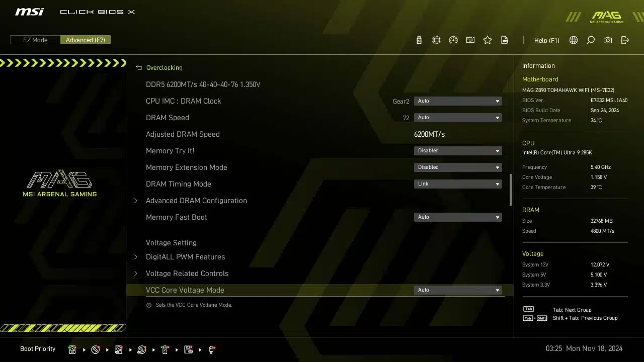Go back to Overclocking menu label
The image size is (644, 362).
click(x=164, y=67)
